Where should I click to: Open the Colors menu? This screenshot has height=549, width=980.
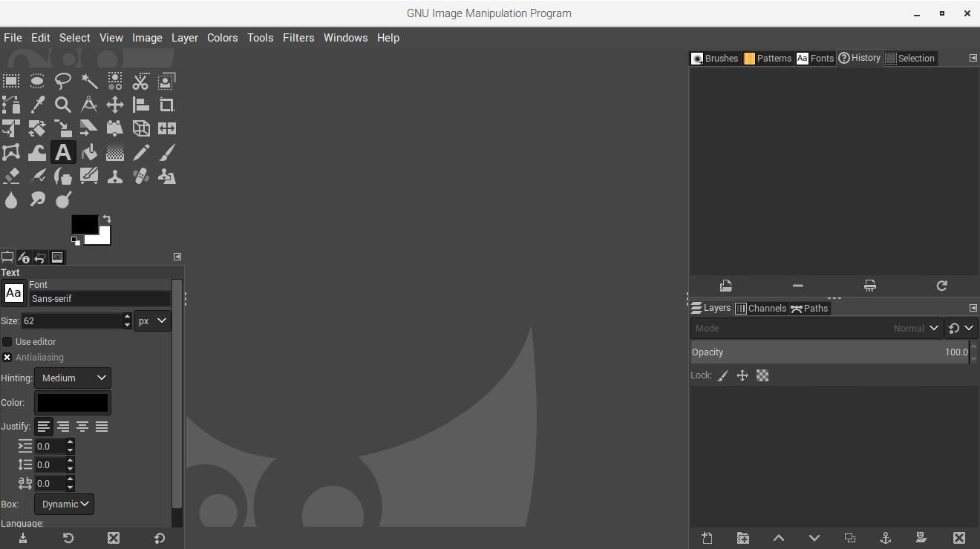(223, 38)
